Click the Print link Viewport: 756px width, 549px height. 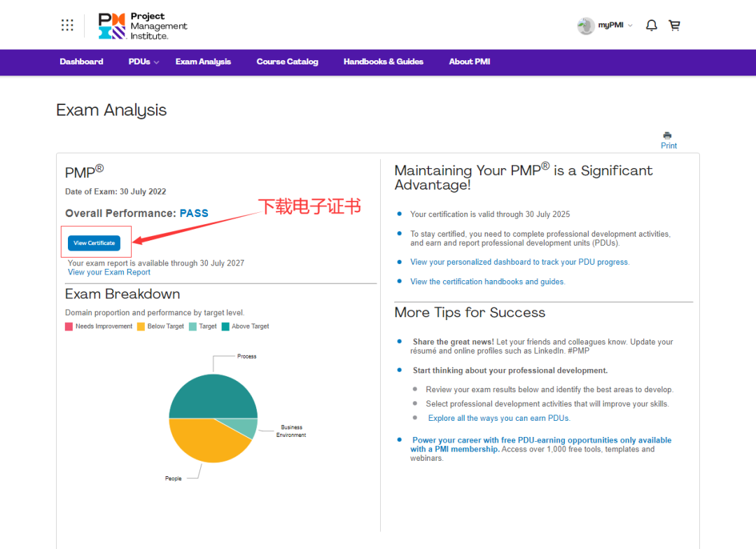pyautogui.click(x=668, y=146)
